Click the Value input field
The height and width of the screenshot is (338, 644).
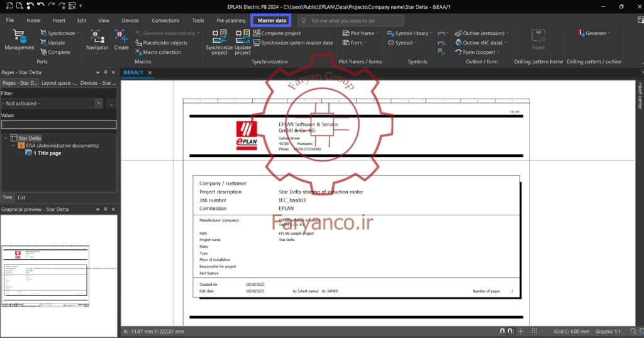click(58, 124)
